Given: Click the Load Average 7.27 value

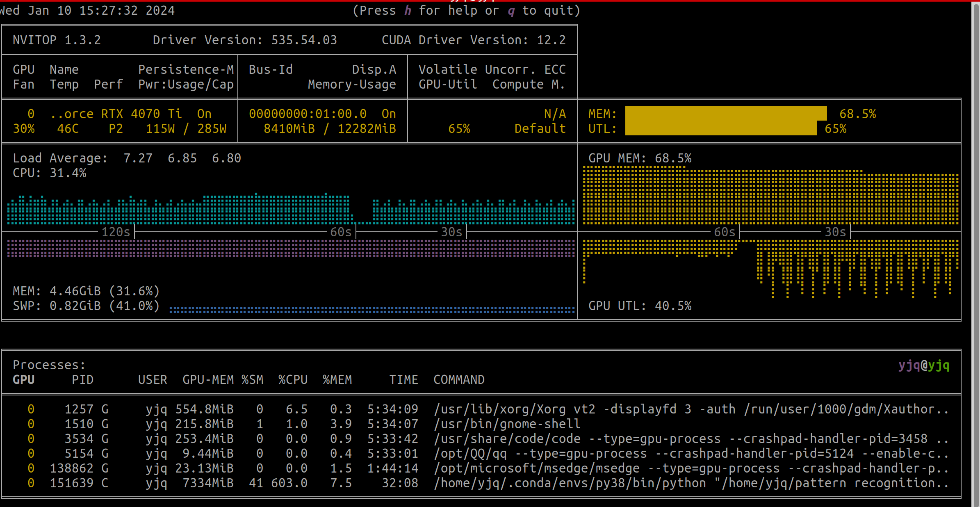Looking at the screenshot, I should coord(138,158).
